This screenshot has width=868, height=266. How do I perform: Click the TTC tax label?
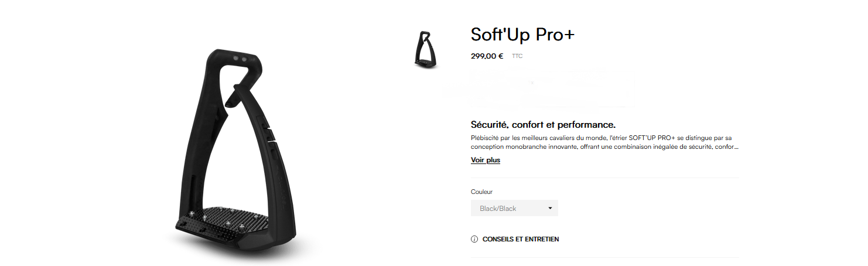point(517,56)
